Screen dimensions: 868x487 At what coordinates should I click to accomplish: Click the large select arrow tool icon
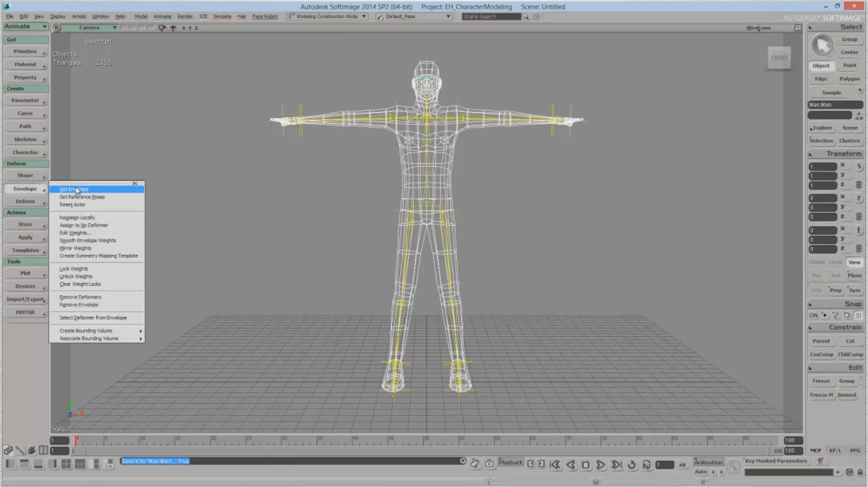822,46
